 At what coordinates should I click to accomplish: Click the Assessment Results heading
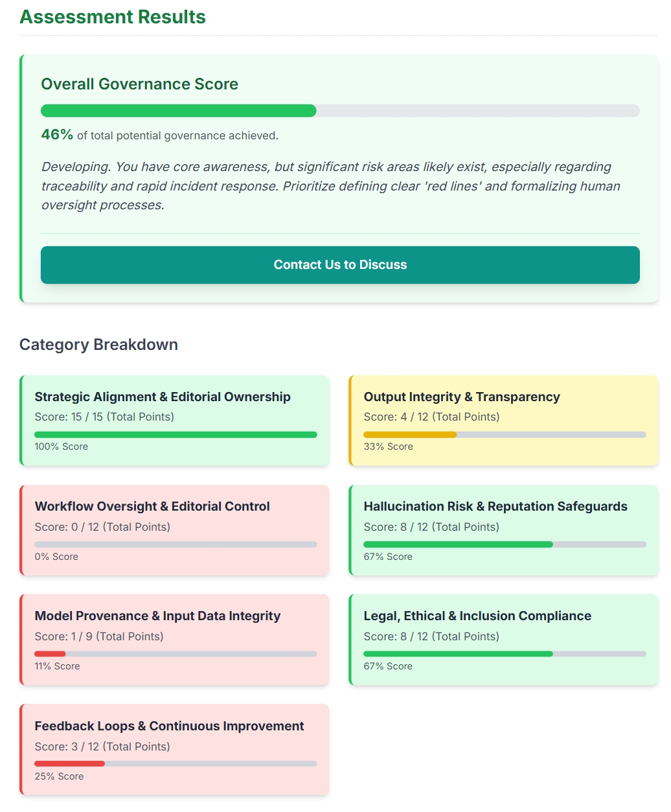coord(113,17)
